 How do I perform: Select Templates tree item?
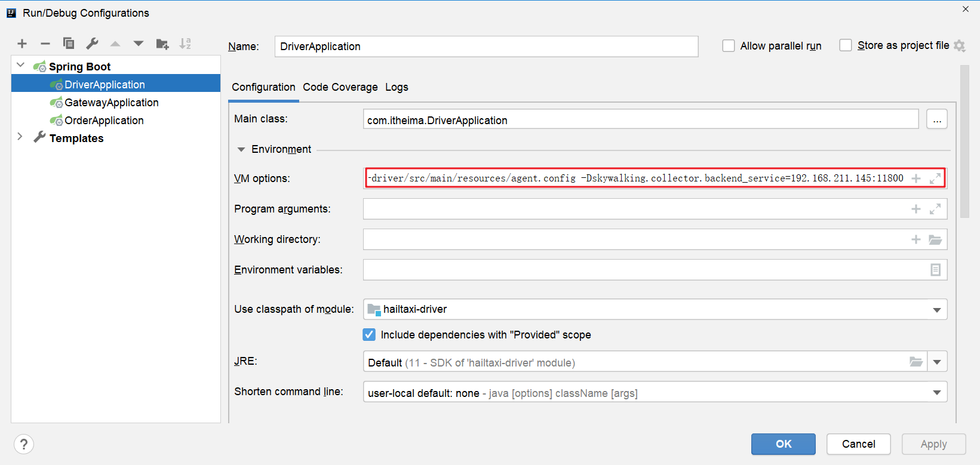(x=76, y=138)
